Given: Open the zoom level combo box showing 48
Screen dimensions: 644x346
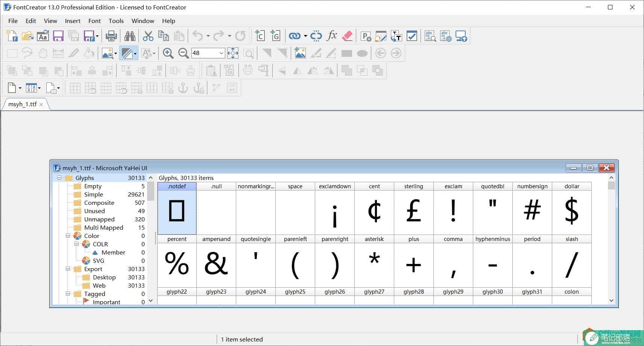Looking at the screenshot, I should [208, 53].
